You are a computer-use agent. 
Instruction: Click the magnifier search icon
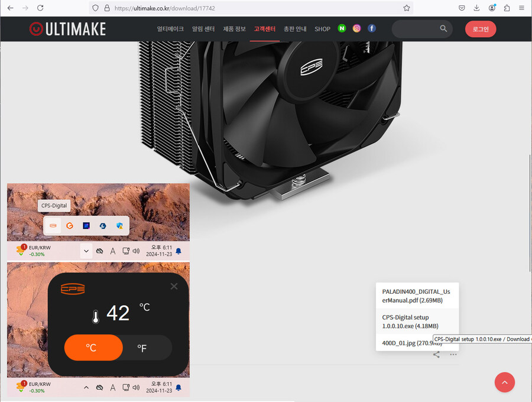444,28
